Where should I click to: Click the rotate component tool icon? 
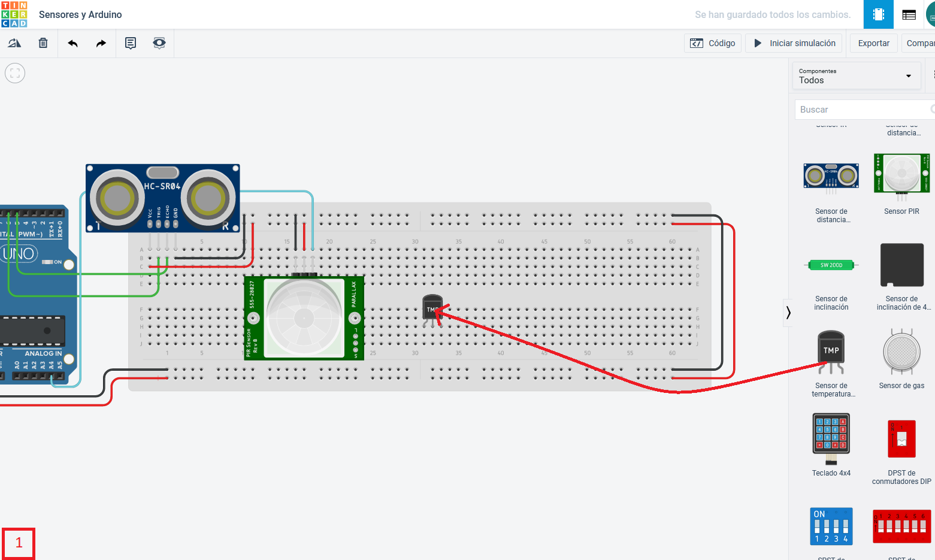tap(14, 43)
